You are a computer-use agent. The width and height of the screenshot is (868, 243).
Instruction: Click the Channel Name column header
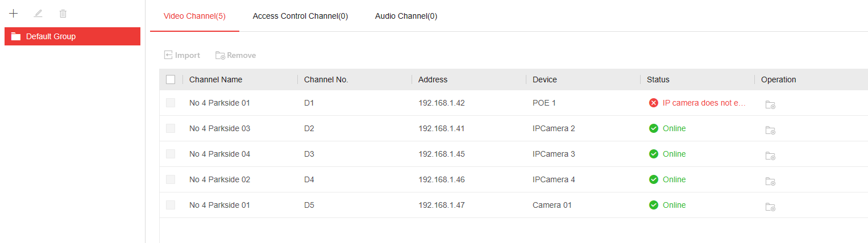pos(216,79)
